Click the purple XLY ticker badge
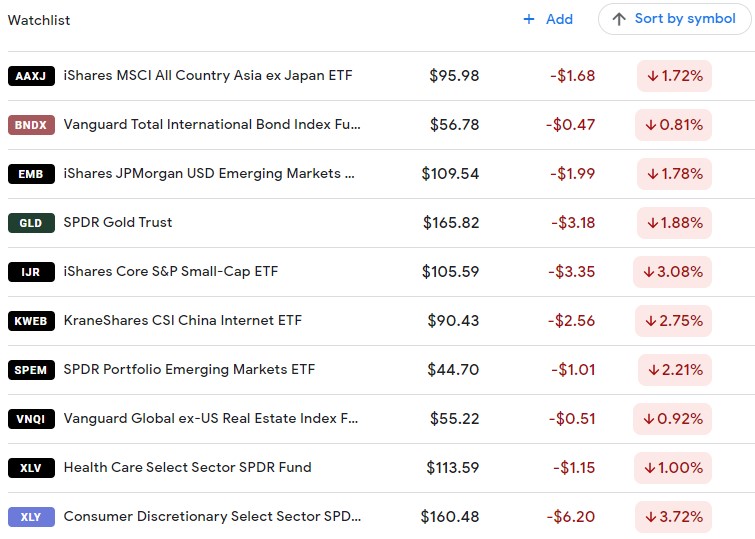Viewport: 755px width, 539px height. pos(31,517)
